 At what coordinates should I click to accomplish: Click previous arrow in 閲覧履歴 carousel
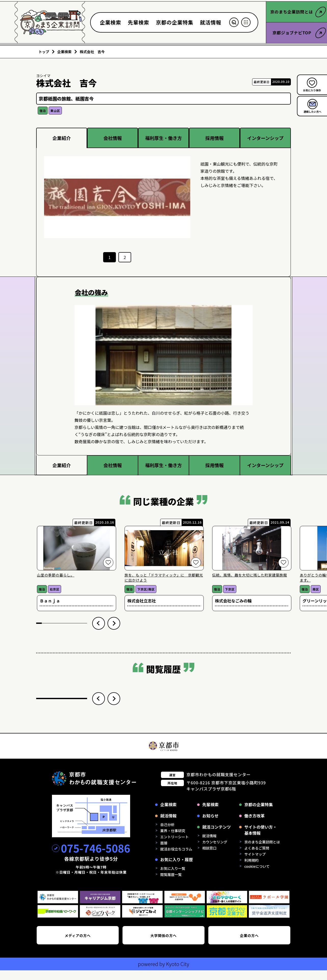click(x=98, y=698)
